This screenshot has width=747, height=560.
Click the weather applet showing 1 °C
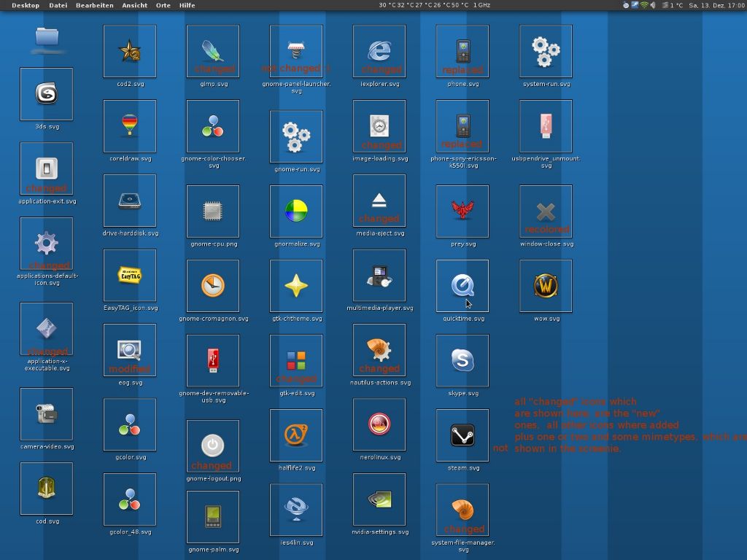pos(672,5)
